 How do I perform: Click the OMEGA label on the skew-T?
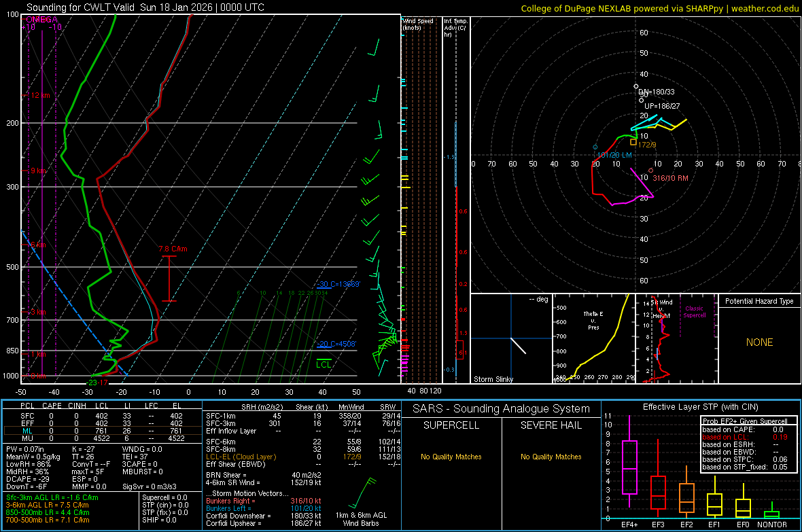coord(41,20)
